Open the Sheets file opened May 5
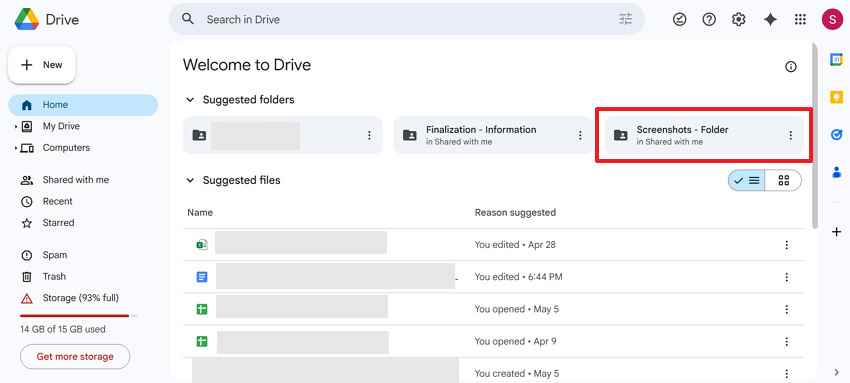Image resolution: width=850 pixels, height=383 pixels. tap(301, 307)
